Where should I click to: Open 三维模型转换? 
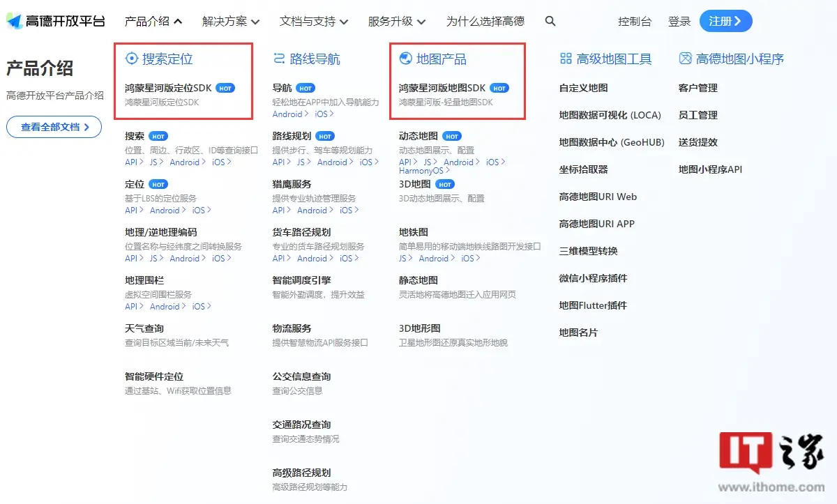coord(589,251)
